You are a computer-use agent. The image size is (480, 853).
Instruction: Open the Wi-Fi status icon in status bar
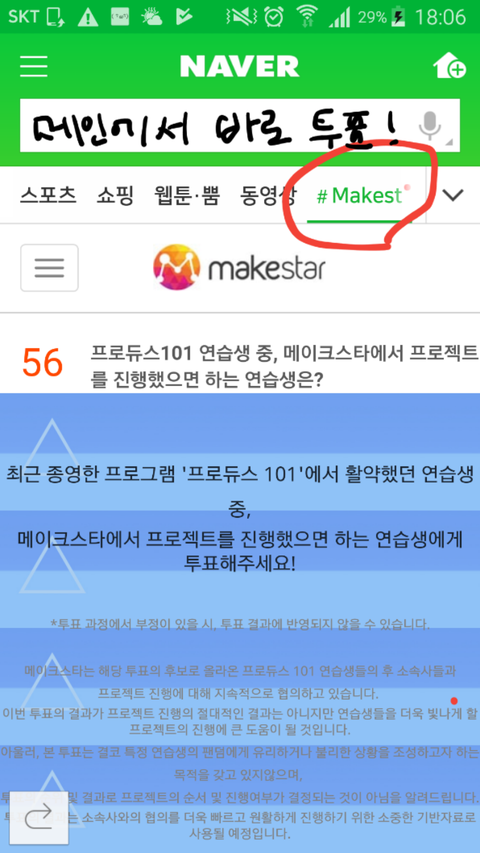pyautogui.click(x=308, y=16)
